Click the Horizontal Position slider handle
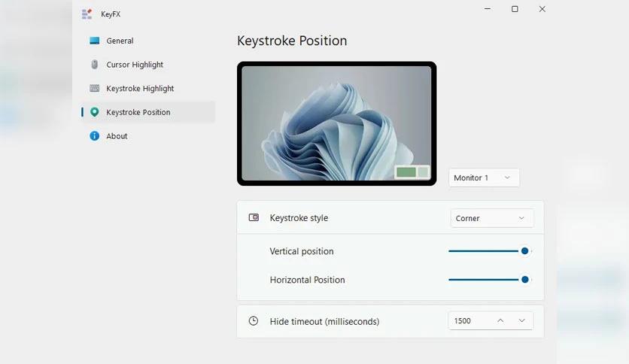The width and height of the screenshot is (629, 364). [524, 280]
